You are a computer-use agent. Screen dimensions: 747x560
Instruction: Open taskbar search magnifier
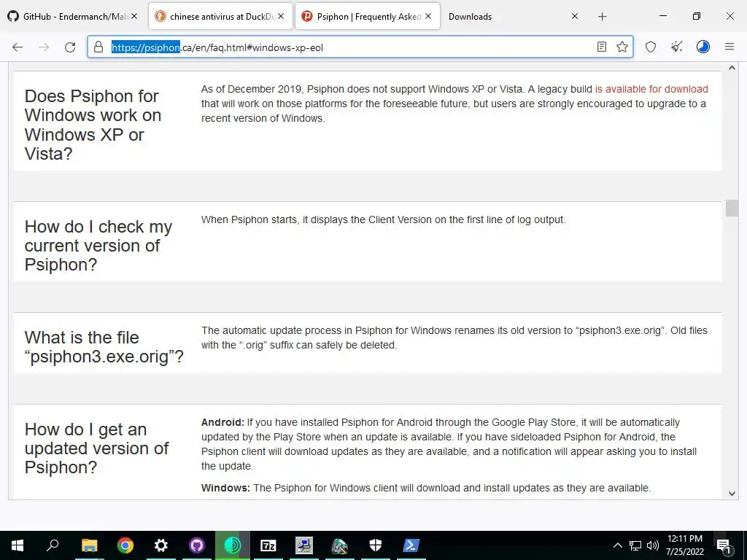pyautogui.click(x=53, y=545)
